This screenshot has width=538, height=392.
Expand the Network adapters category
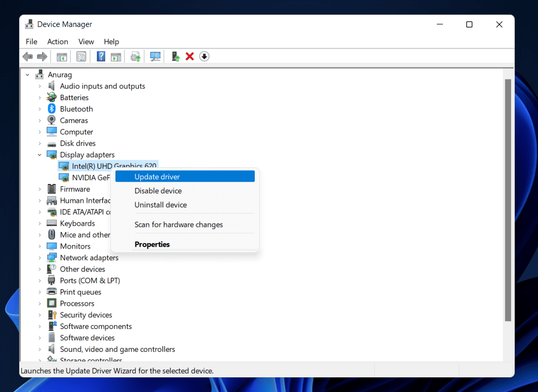(x=40, y=258)
